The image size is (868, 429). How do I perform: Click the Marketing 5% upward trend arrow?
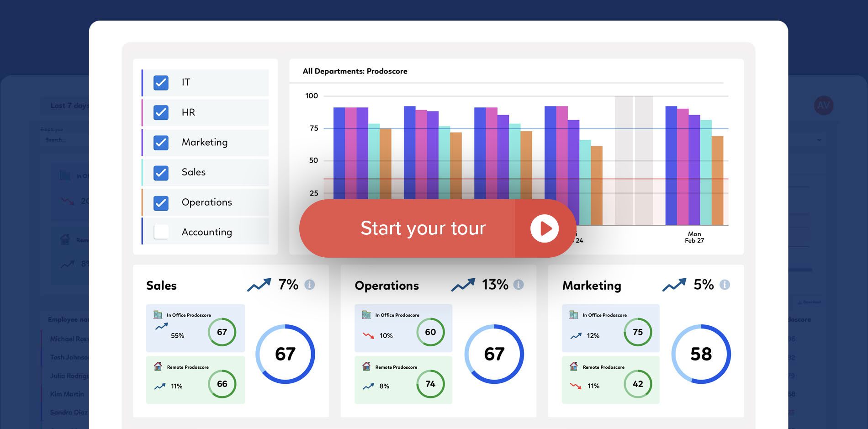pyautogui.click(x=674, y=285)
